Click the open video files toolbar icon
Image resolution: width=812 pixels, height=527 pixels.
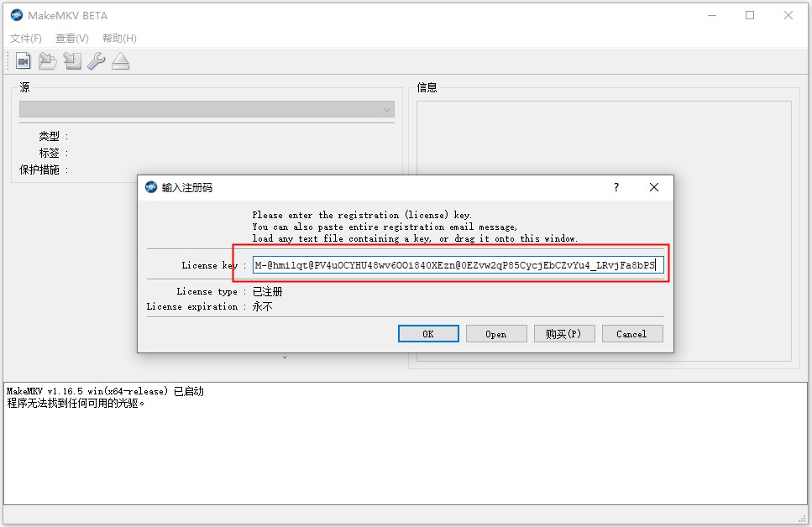click(24, 61)
